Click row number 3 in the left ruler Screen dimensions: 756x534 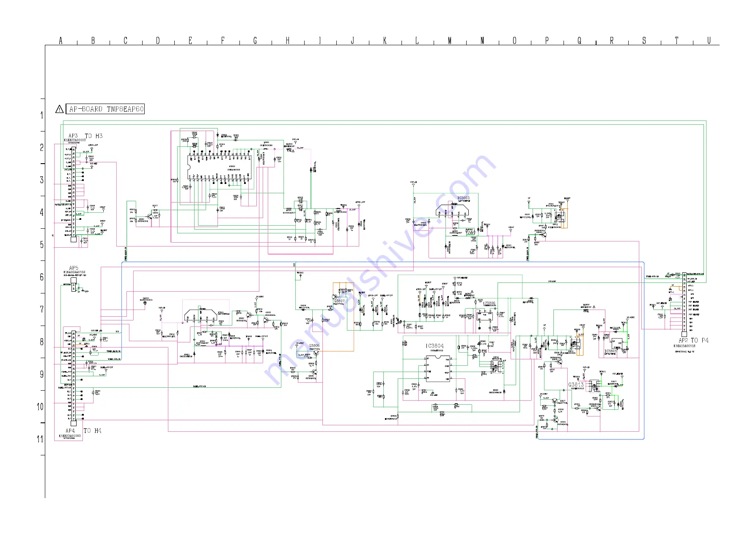[41, 180]
